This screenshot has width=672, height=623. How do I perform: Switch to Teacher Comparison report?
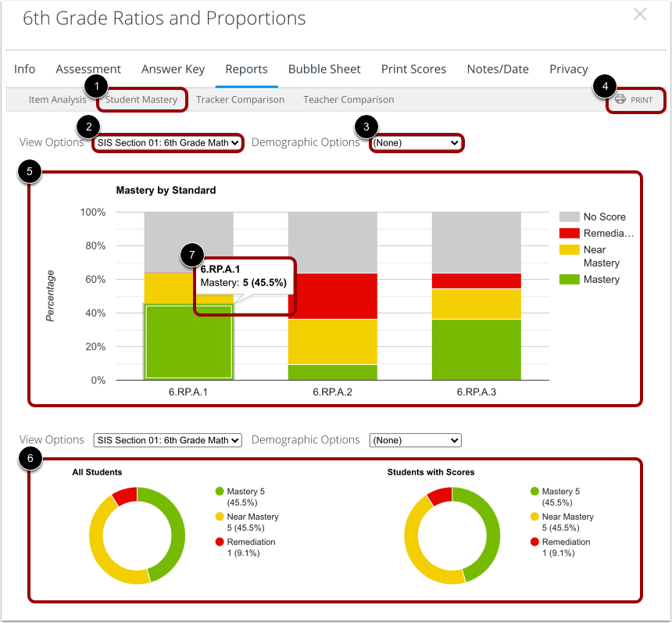pyautogui.click(x=349, y=100)
